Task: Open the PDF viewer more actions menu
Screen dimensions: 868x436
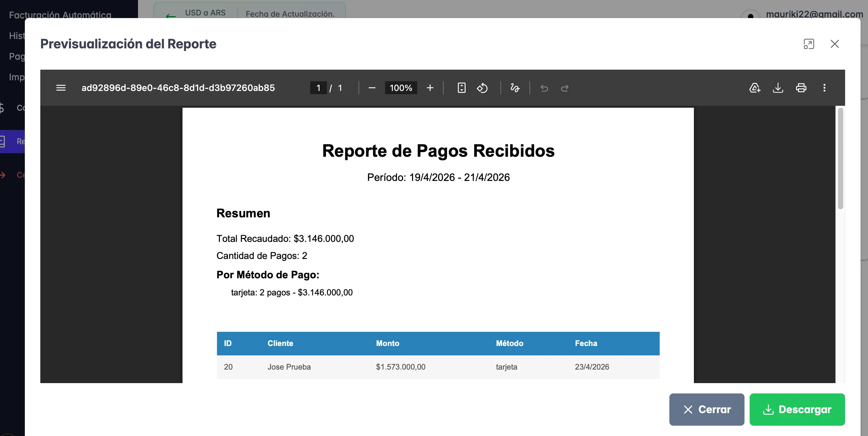Action: click(x=824, y=88)
